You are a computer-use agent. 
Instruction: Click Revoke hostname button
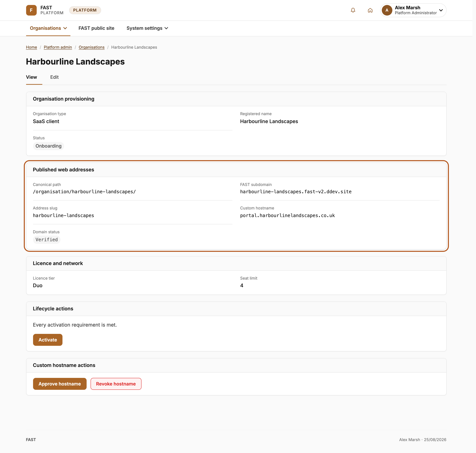click(116, 384)
